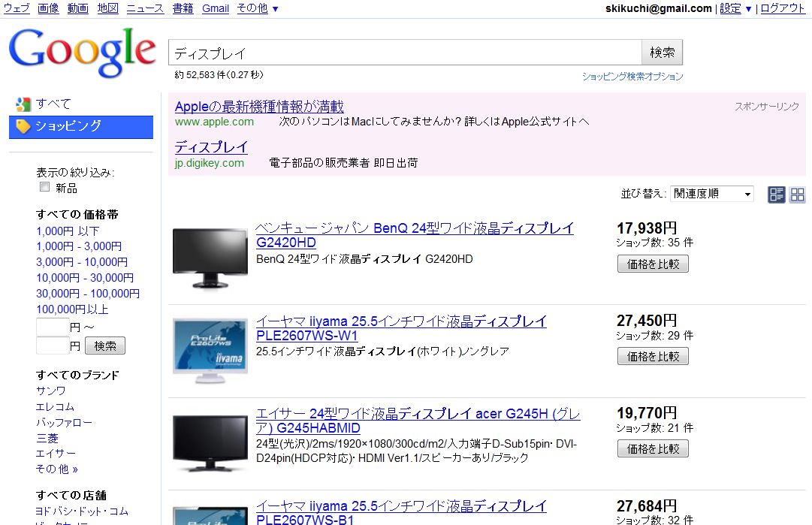Filter by brand バッファロー
This screenshot has width=812, height=525.
point(64,423)
